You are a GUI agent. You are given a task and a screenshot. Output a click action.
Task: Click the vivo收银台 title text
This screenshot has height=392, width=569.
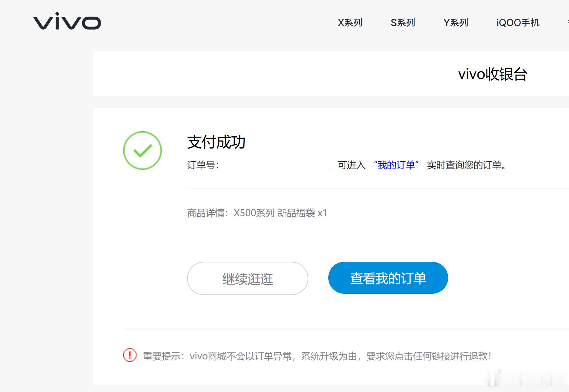[493, 74]
